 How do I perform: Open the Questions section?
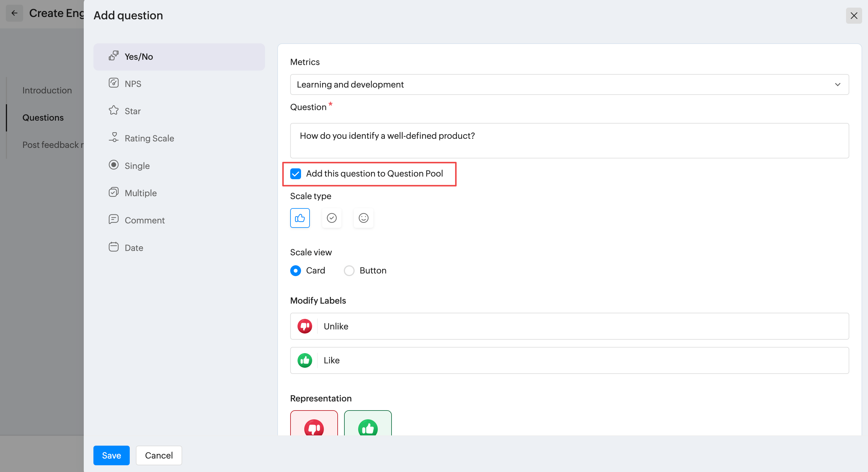coord(43,118)
